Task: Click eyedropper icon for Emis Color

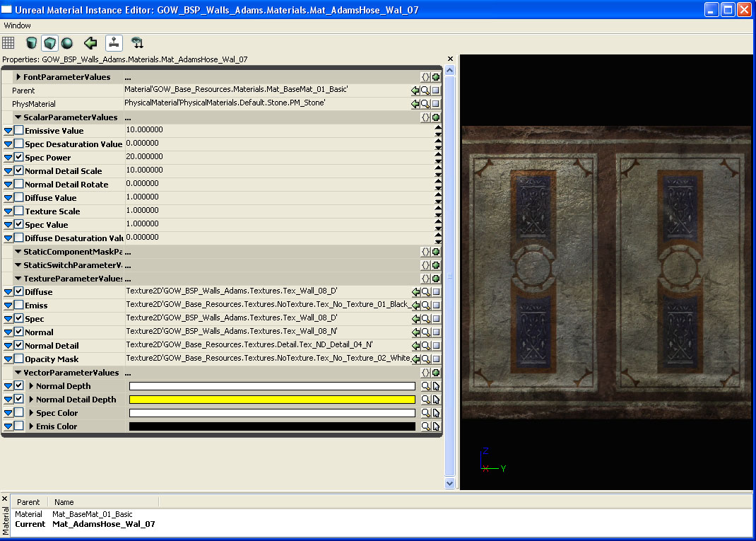Action: 437,426
